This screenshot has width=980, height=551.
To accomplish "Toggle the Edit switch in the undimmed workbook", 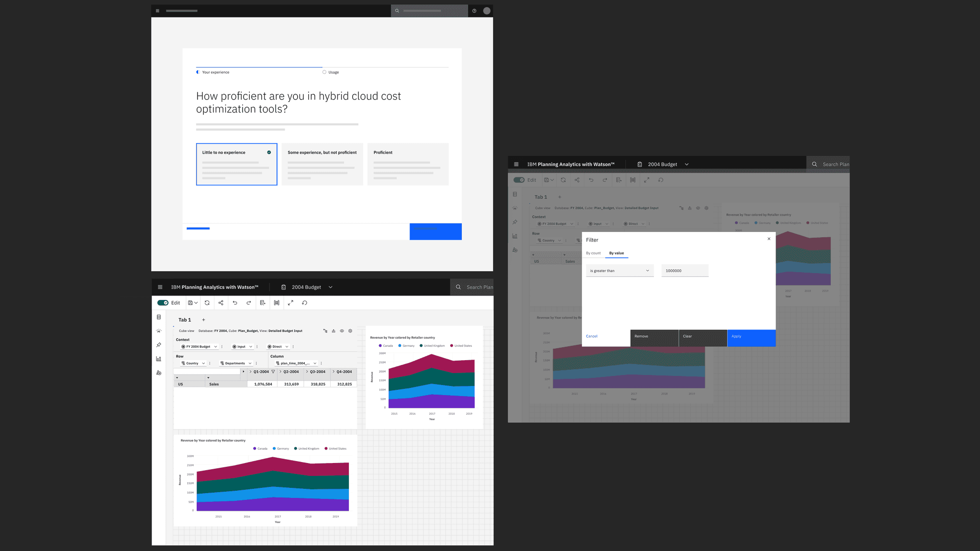I will 163,303.
